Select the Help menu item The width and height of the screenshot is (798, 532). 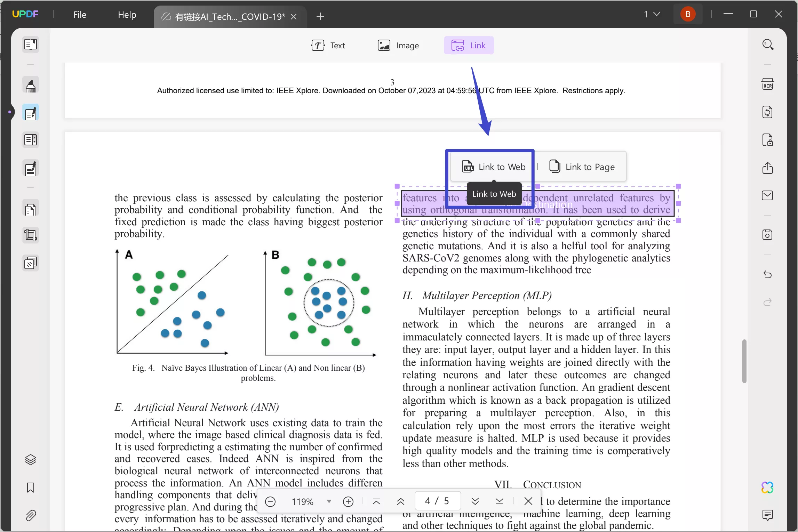[x=127, y=15]
